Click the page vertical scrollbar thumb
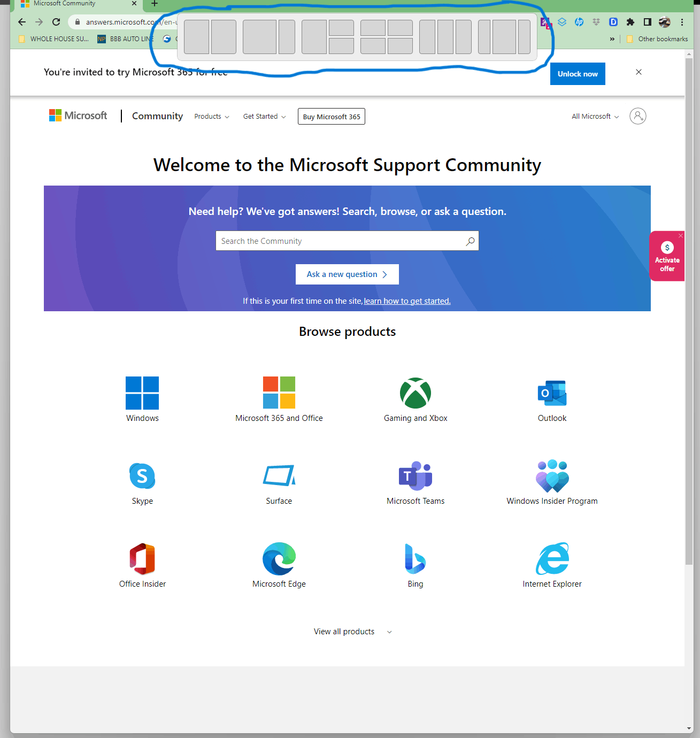This screenshot has width=700, height=738. click(689, 310)
